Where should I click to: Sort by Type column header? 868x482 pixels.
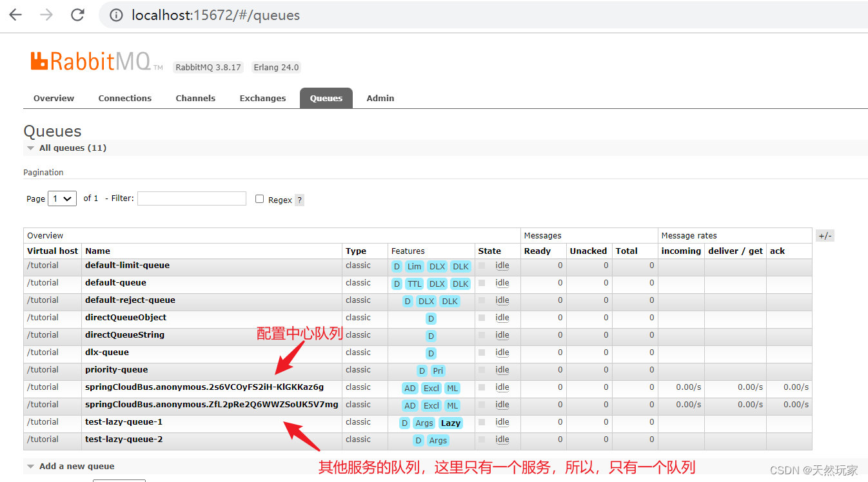pyautogui.click(x=356, y=251)
